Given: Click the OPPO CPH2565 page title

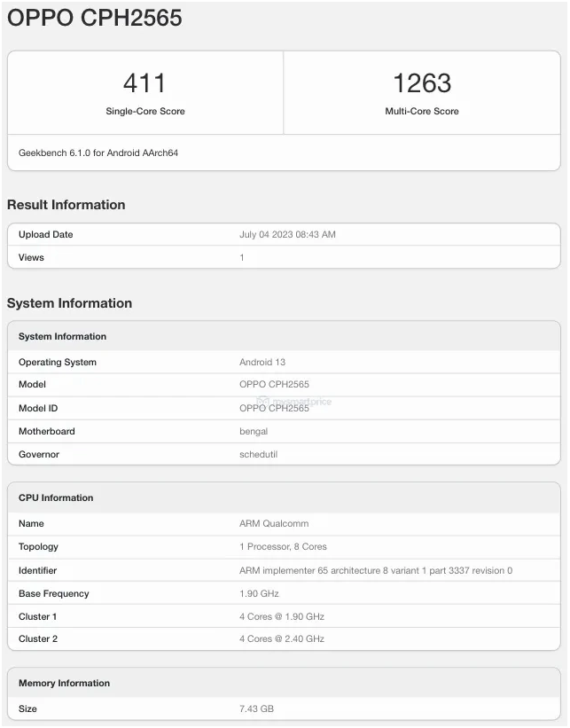Looking at the screenshot, I should point(95,18).
